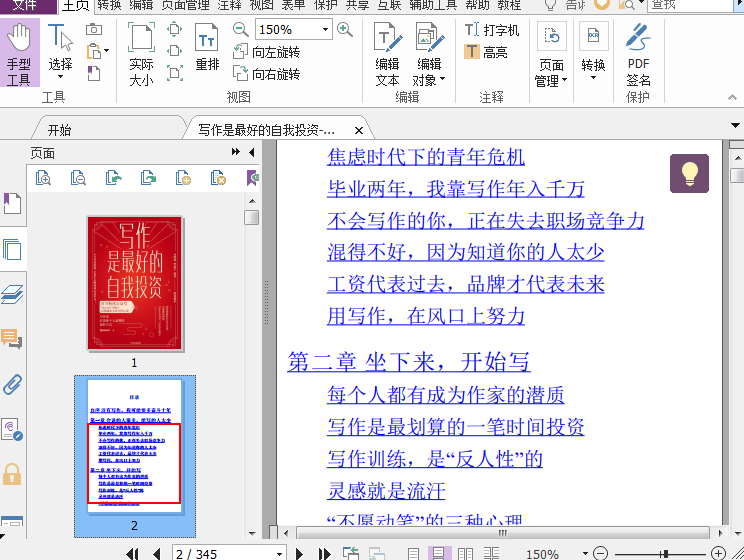This screenshot has height=560, width=744.
Task: Enable continuous facing view mode
Action: [491, 553]
